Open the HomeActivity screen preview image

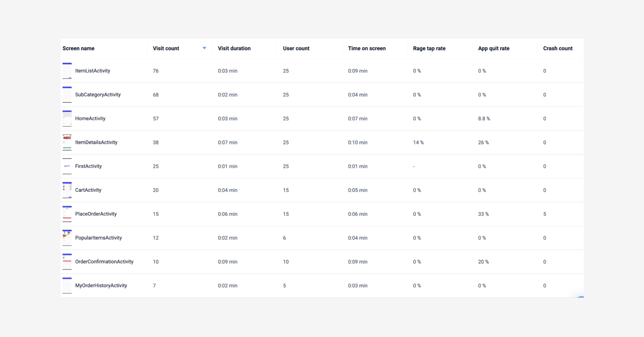tap(67, 118)
